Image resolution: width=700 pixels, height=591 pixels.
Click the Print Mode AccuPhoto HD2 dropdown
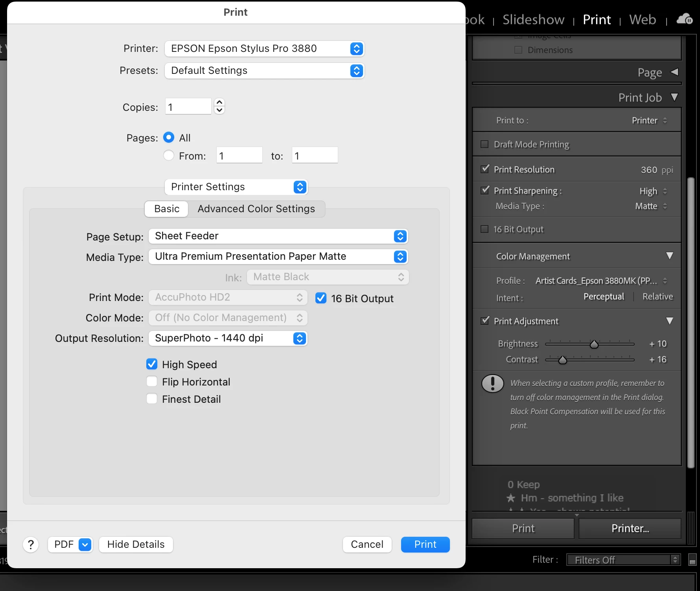(228, 297)
